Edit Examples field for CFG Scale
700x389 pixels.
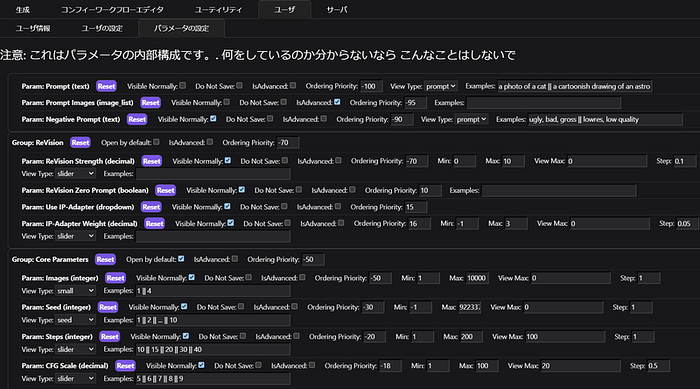[x=213, y=379]
